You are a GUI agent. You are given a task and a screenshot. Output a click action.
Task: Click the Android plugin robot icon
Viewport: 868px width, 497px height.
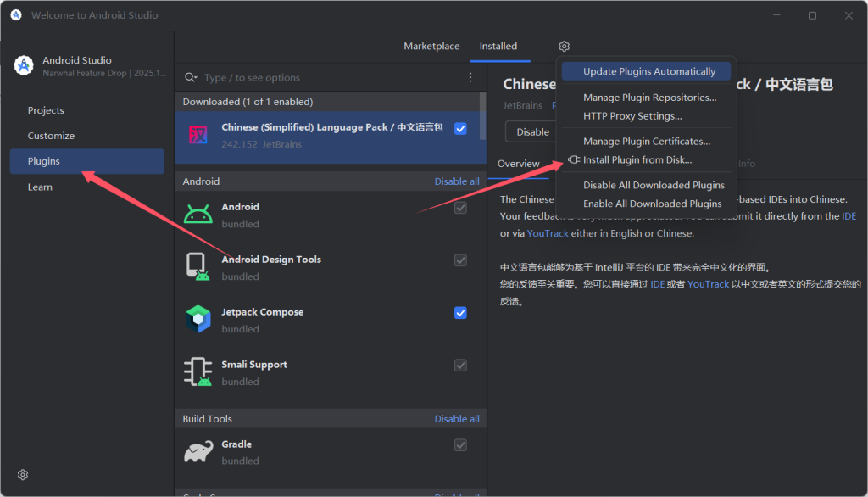coord(198,215)
